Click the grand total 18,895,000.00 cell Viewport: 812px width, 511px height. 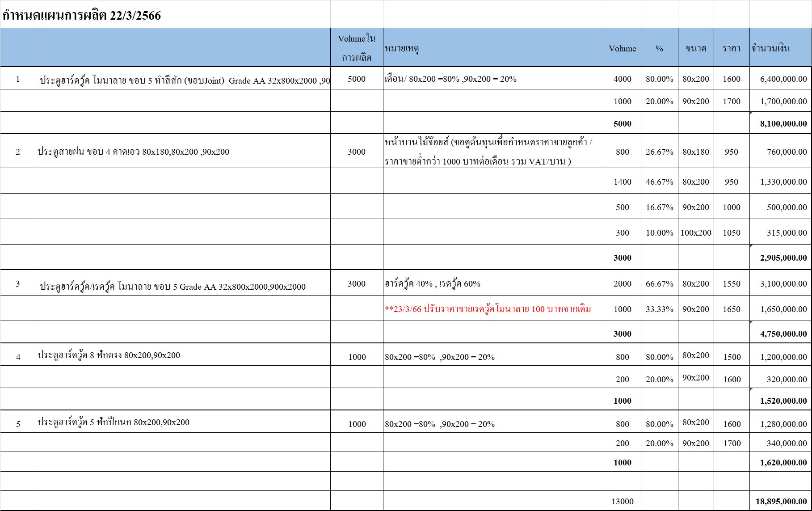[x=781, y=501]
